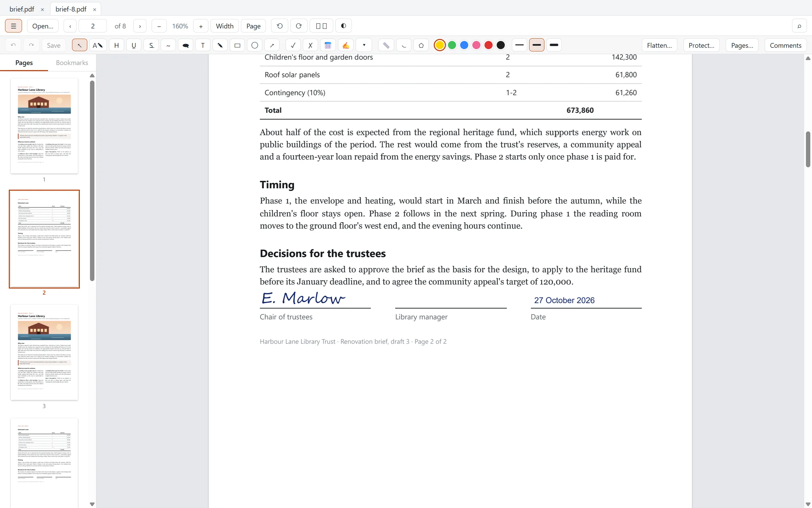Open the search magnifier icon
Screen dimensions: 812x508
pos(799,26)
